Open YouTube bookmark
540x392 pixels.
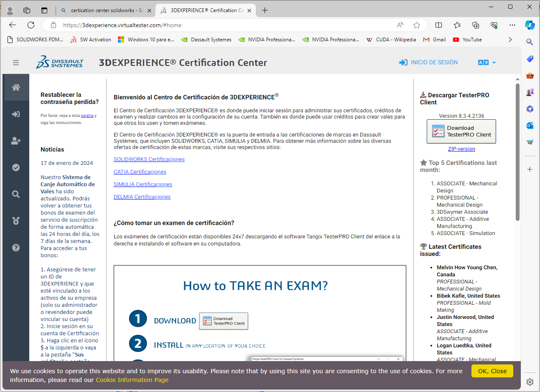pyautogui.click(x=467, y=40)
